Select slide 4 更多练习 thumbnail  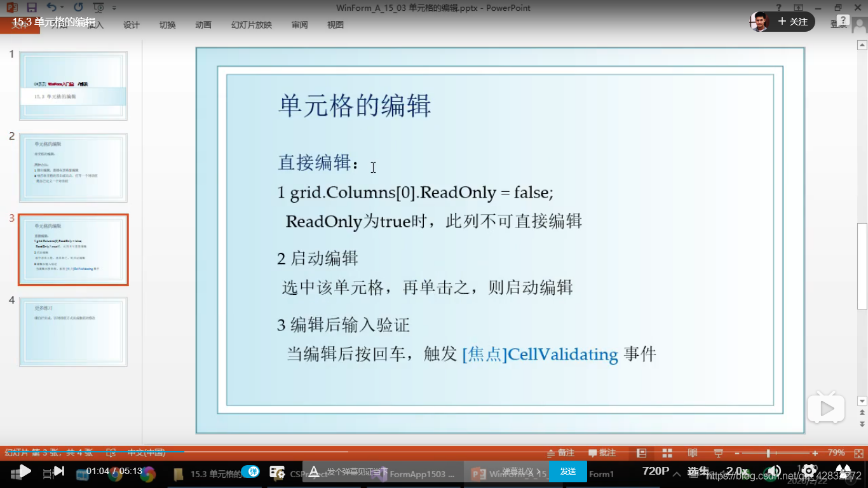point(73,332)
